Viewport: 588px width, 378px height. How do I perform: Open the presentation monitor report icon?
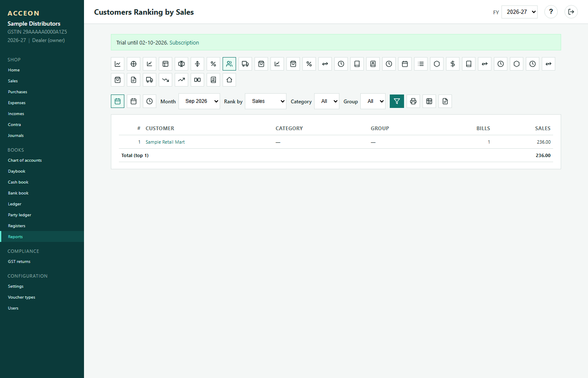[181, 64]
